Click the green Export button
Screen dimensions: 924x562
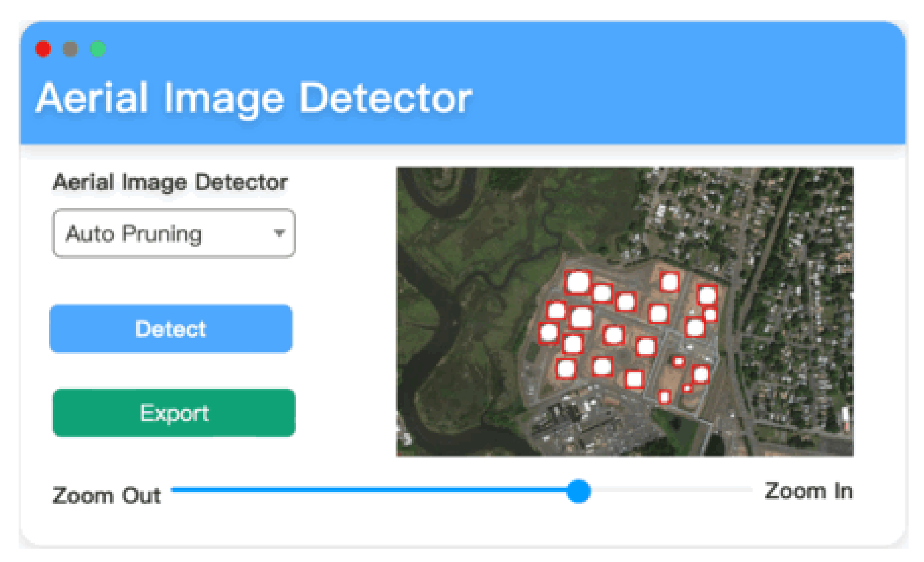pyautogui.click(x=174, y=413)
